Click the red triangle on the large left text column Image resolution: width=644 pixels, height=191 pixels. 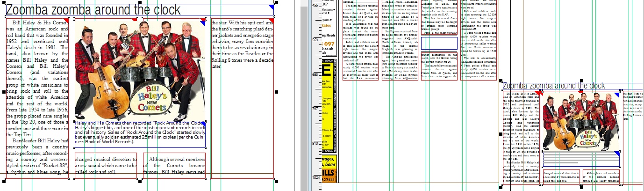pyautogui.click(x=66, y=21)
